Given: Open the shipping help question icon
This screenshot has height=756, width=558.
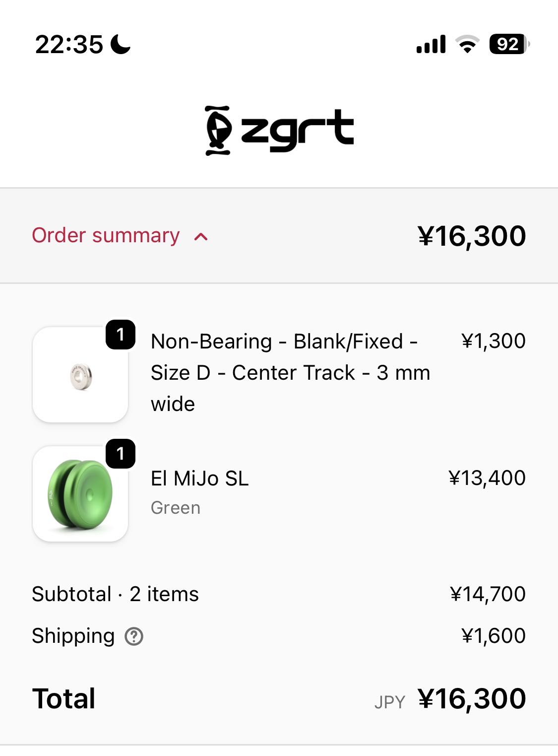Looking at the screenshot, I should (x=134, y=636).
